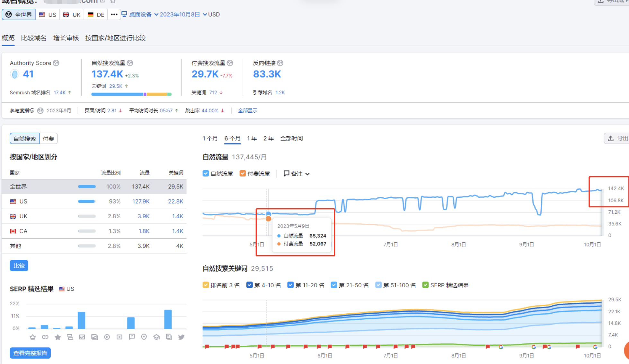Toggle the 付费流量 checkbox
The width and height of the screenshot is (629, 364).
tap(243, 174)
